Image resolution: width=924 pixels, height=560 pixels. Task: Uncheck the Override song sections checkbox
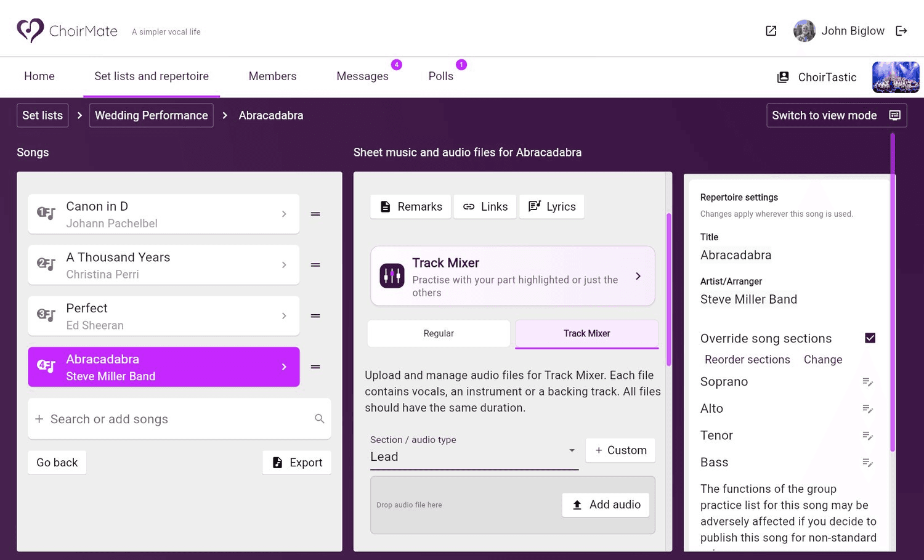(x=870, y=338)
